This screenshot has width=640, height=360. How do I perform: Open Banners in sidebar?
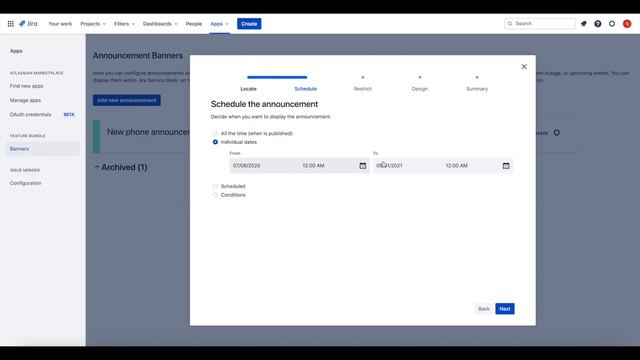coord(42,149)
